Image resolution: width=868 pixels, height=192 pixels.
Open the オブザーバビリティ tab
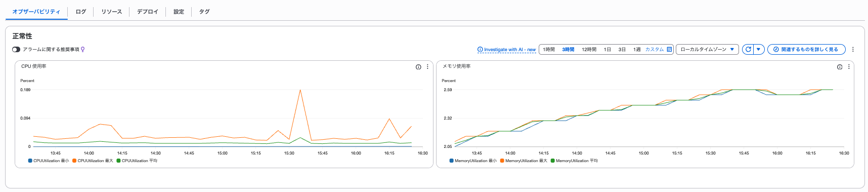(36, 12)
